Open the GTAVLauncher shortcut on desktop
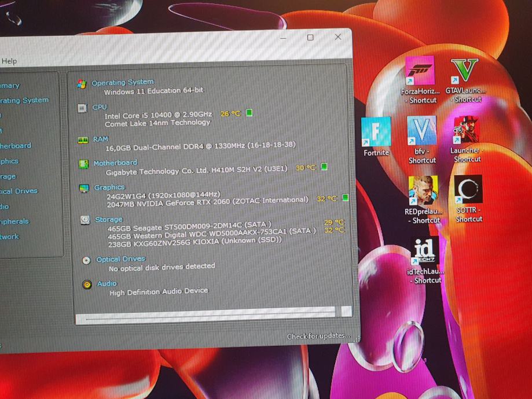The image size is (532, 399). (x=465, y=80)
